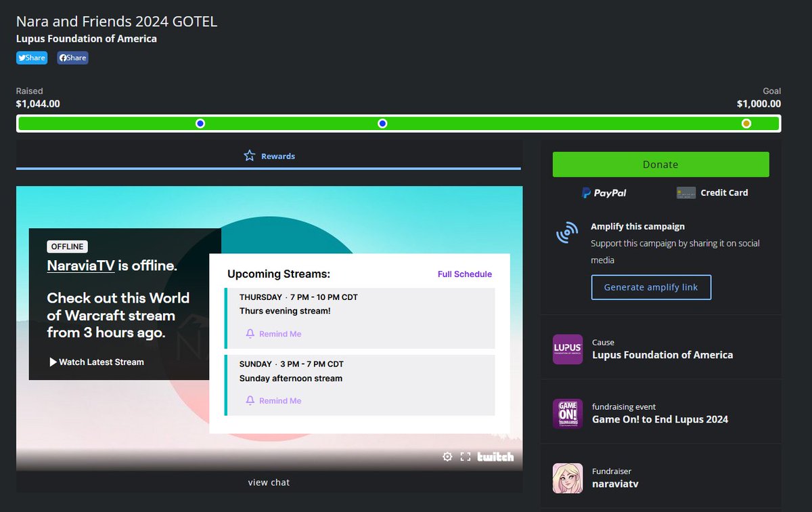This screenshot has width=812, height=512.
Task: Click Nara and Friends 2024 GOTEL title
Action: pos(116,21)
